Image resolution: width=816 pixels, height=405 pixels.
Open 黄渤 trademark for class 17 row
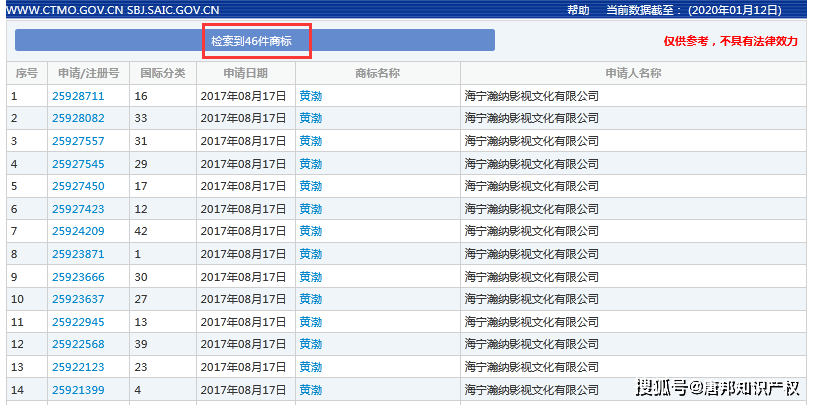[x=311, y=186]
